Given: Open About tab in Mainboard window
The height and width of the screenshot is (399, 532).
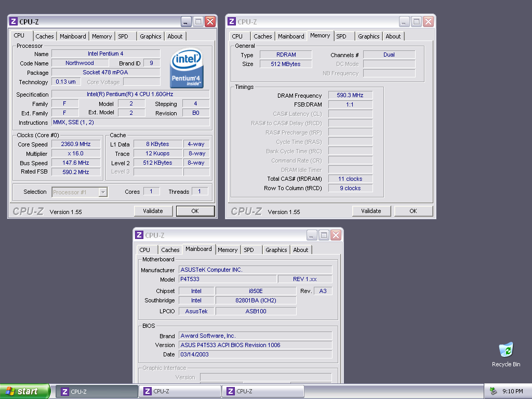Looking at the screenshot, I should click(x=301, y=250).
